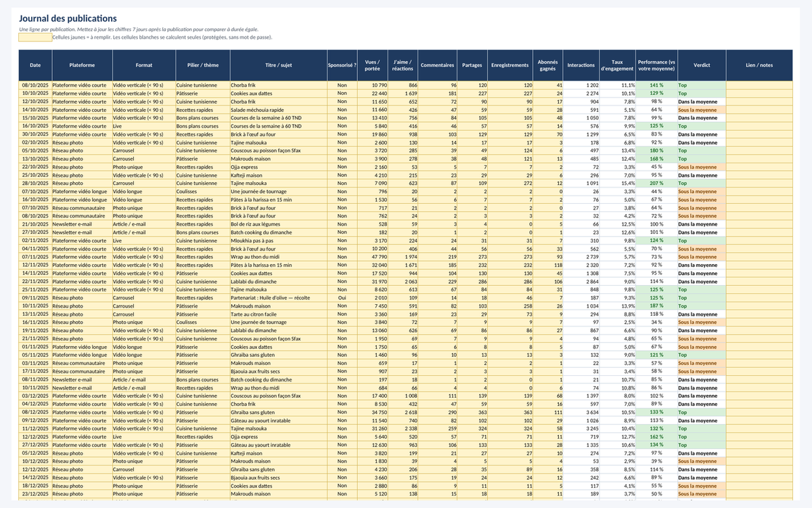Click the 'Abonnés gagnés' column header
This screenshot has height=508, width=812.
pyautogui.click(x=548, y=65)
